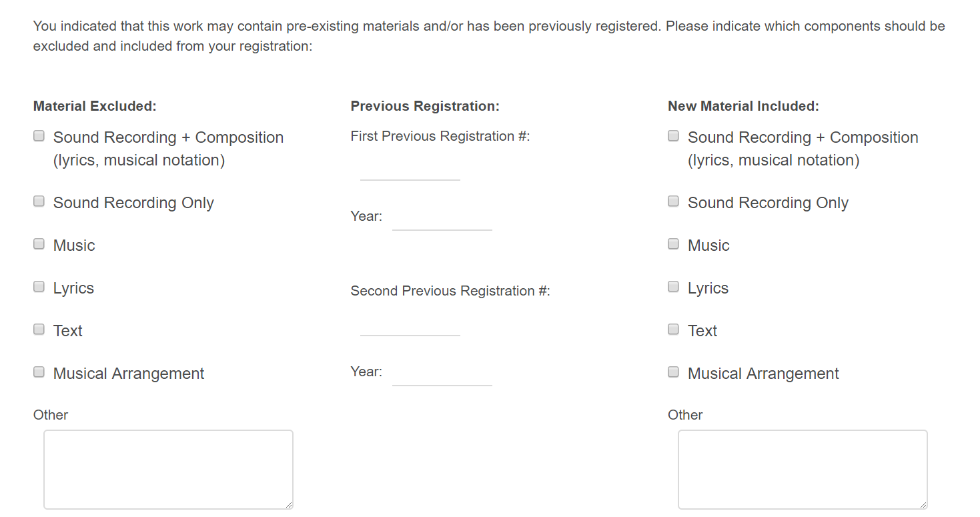
Task: Tick Music checkbox under Material Excluded
Action: pos(39,244)
